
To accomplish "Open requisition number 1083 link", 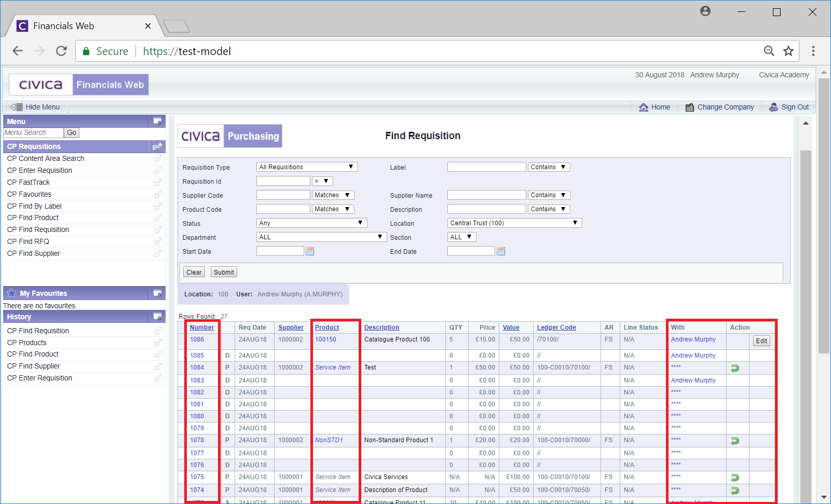I will tap(197, 380).
